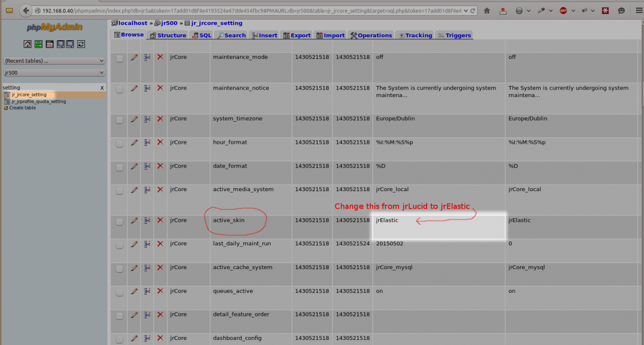Open dropdown arrow beside gear extension
This screenshot has height=345, width=644.
(x=528, y=11)
